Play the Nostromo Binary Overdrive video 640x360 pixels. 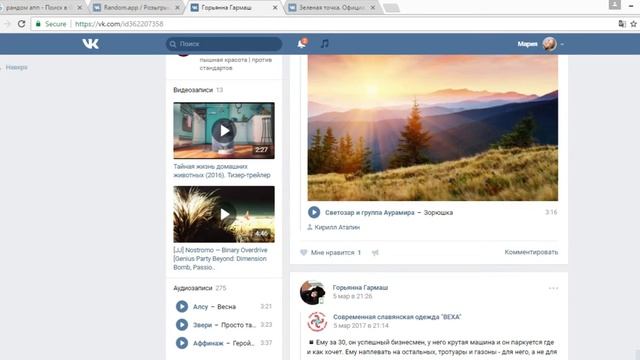[224, 214]
